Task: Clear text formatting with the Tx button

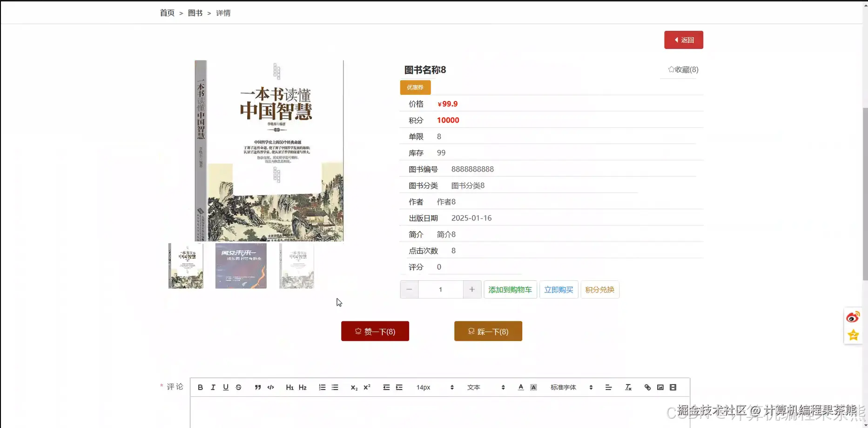Action: pos(628,387)
